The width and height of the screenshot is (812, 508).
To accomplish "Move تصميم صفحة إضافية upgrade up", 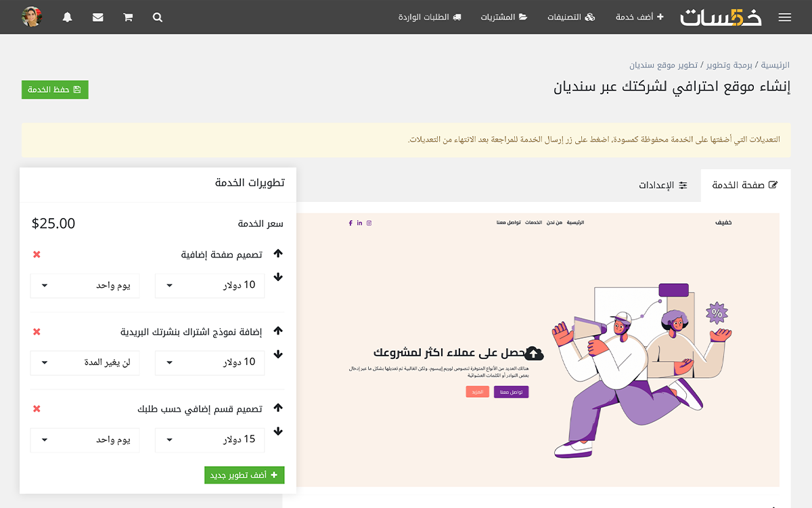I will click(278, 254).
